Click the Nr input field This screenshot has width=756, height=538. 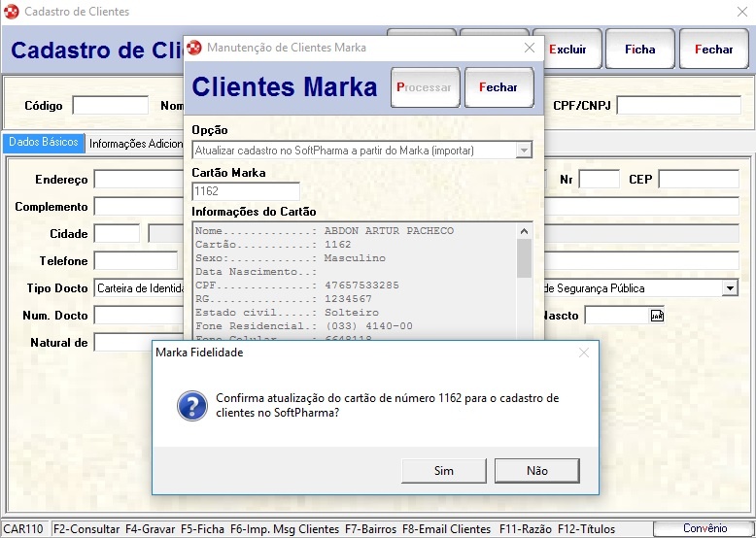(x=600, y=180)
